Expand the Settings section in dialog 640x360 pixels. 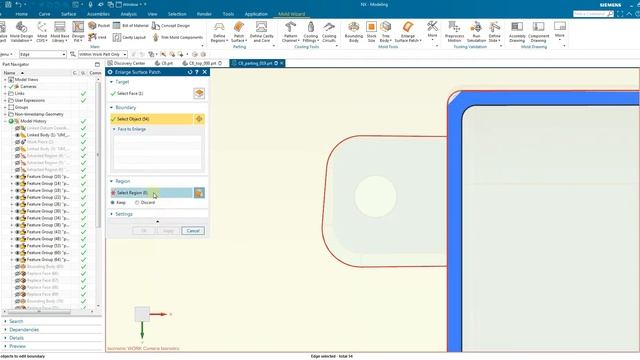tap(111, 214)
